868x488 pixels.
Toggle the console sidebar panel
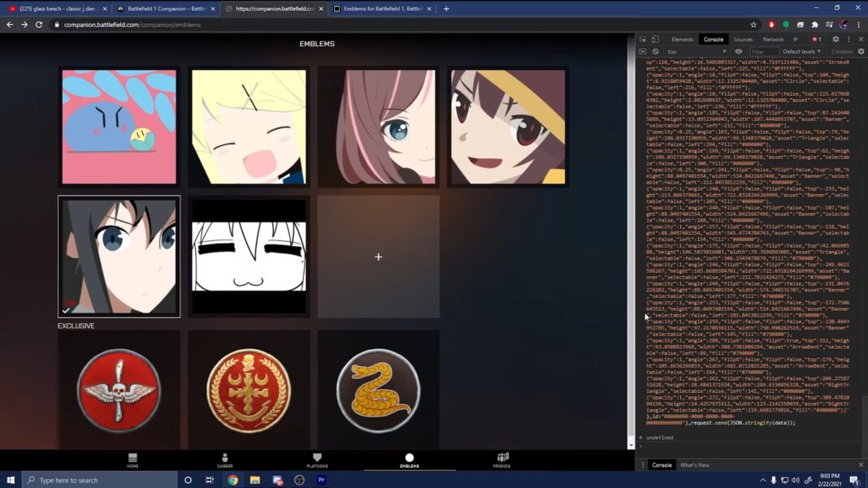click(642, 50)
